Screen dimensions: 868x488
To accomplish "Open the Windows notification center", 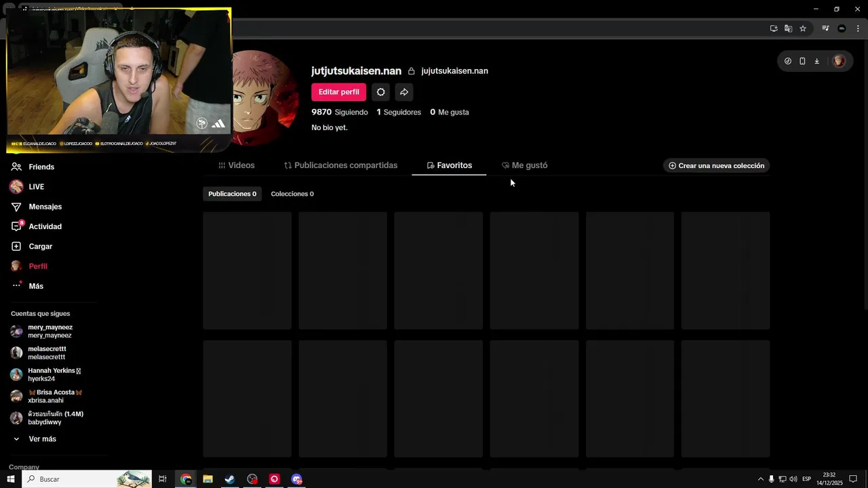I will coord(853,479).
